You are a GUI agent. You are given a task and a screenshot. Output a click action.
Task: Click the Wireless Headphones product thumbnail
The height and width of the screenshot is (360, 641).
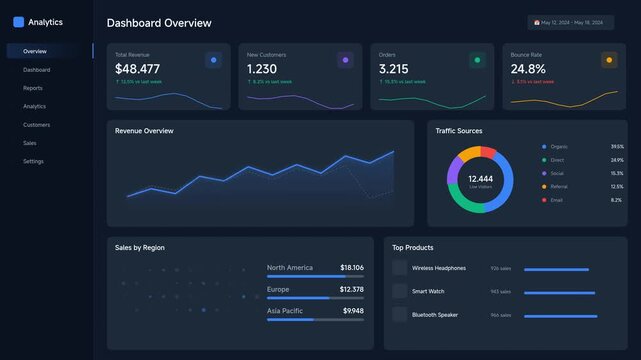click(399, 268)
